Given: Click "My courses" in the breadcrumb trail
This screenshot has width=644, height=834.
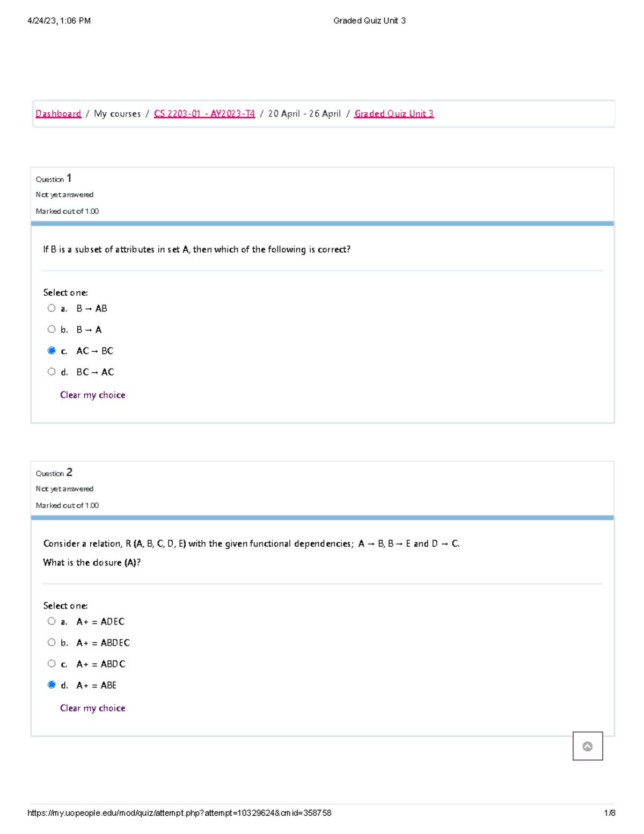Looking at the screenshot, I should (118, 113).
